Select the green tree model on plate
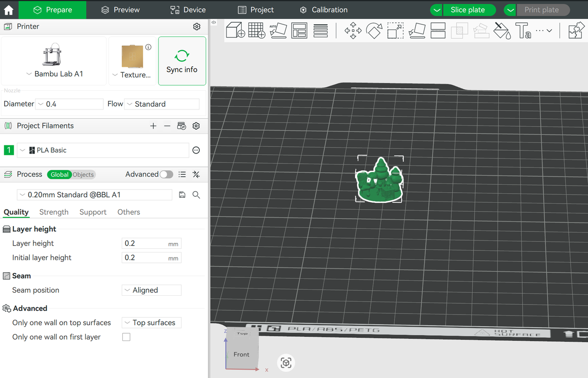 (379, 182)
